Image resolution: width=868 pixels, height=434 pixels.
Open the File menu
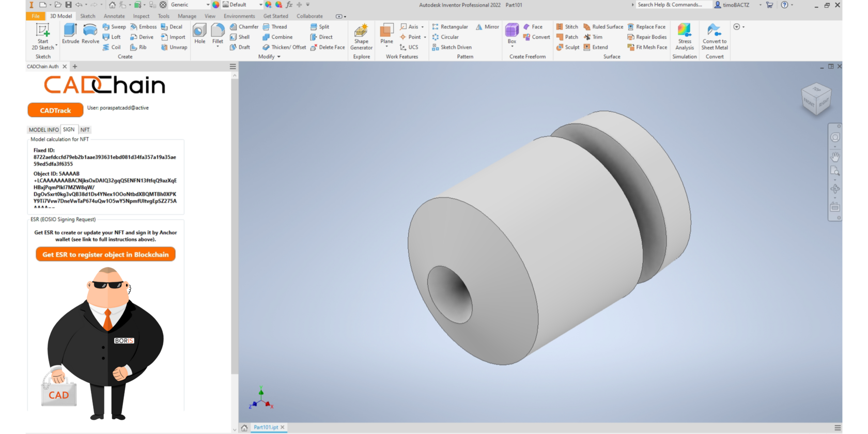35,16
